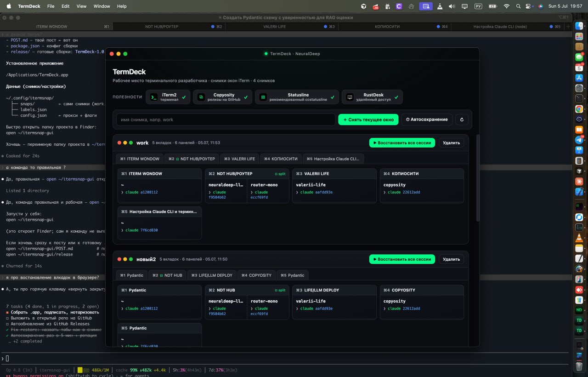Open the Notes app in the Dock
588x377 pixels.
579,248
